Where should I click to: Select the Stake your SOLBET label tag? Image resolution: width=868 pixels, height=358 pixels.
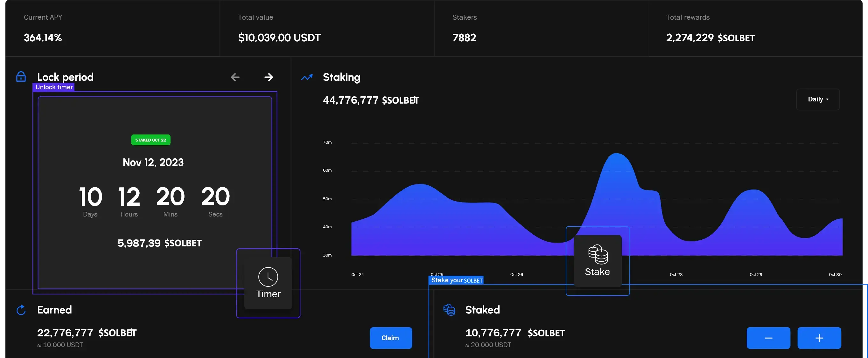click(456, 280)
